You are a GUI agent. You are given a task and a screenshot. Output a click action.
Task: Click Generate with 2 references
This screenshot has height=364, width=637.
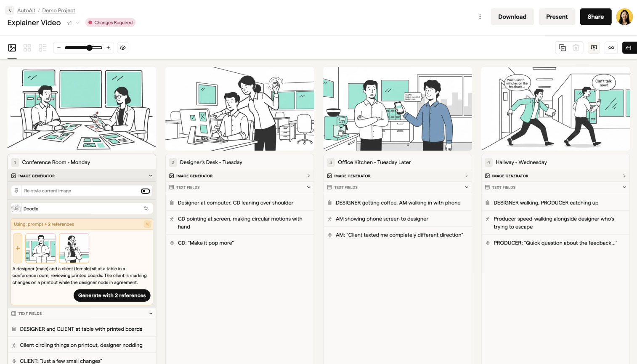(112, 295)
